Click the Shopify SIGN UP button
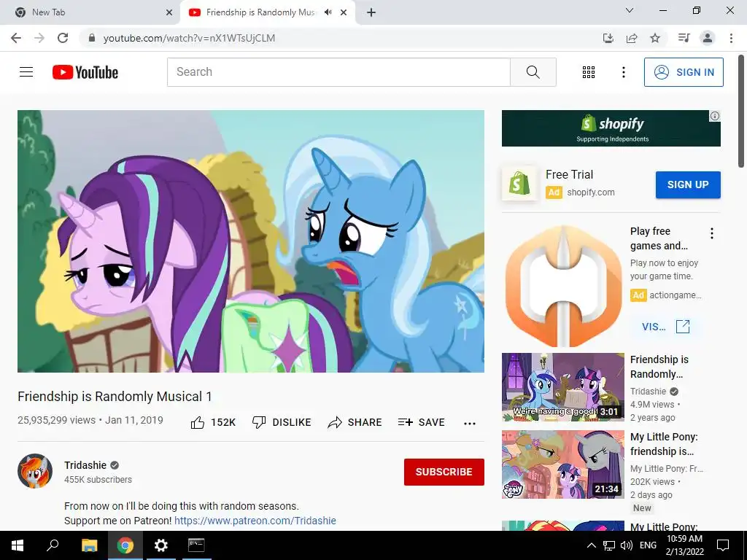 688,184
